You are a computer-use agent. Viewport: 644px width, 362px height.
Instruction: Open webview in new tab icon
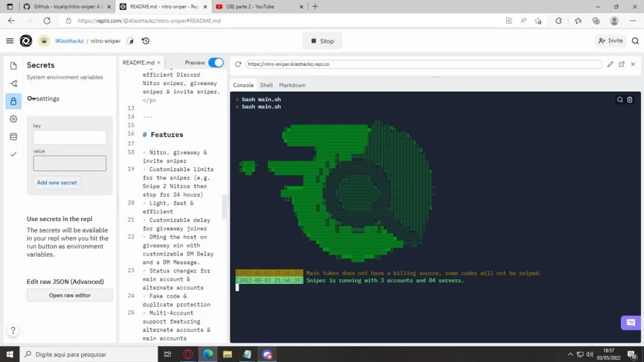pyautogui.click(x=621, y=64)
